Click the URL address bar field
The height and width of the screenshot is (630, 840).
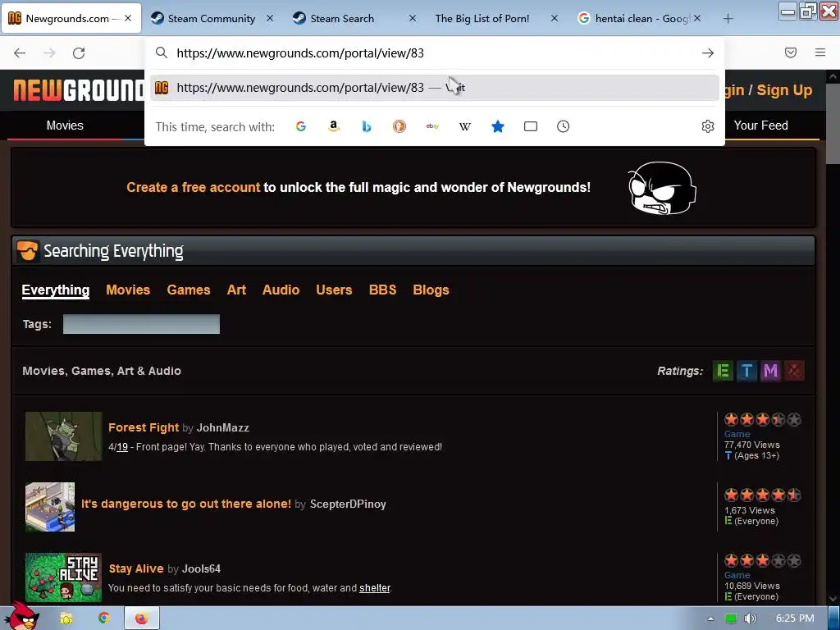[x=434, y=53]
